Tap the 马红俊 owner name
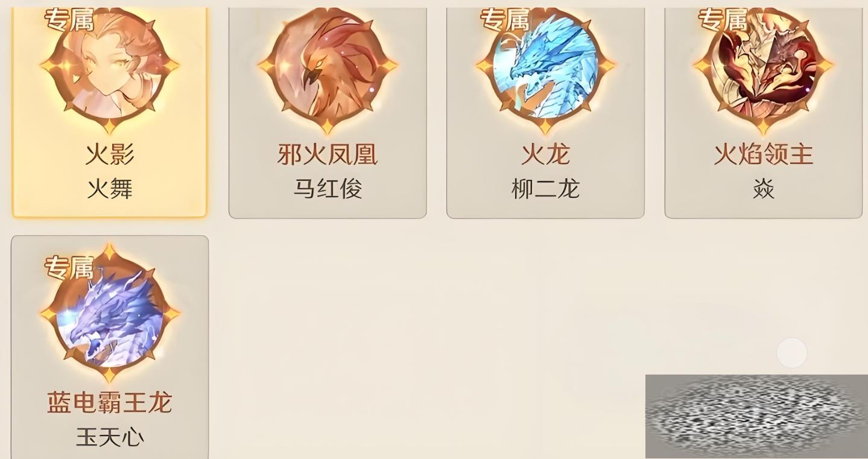The image size is (868, 459). click(x=328, y=189)
